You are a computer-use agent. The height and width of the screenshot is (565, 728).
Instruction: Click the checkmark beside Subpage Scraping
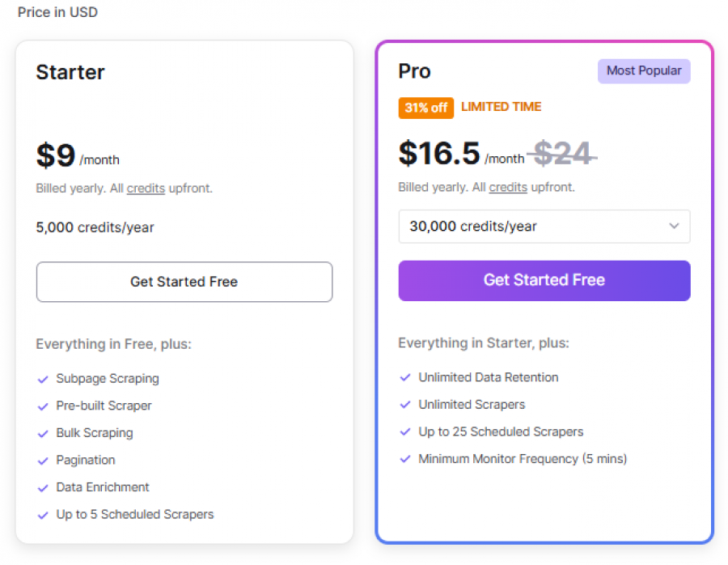[x=42, y=378]
